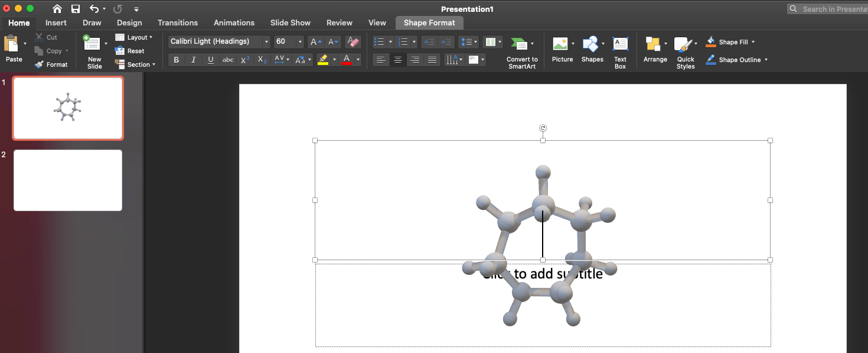The width and height of the screenshot is (868, 353).
Task: Save the presentation with the floppy disk icon
Action: click(76, 9)
